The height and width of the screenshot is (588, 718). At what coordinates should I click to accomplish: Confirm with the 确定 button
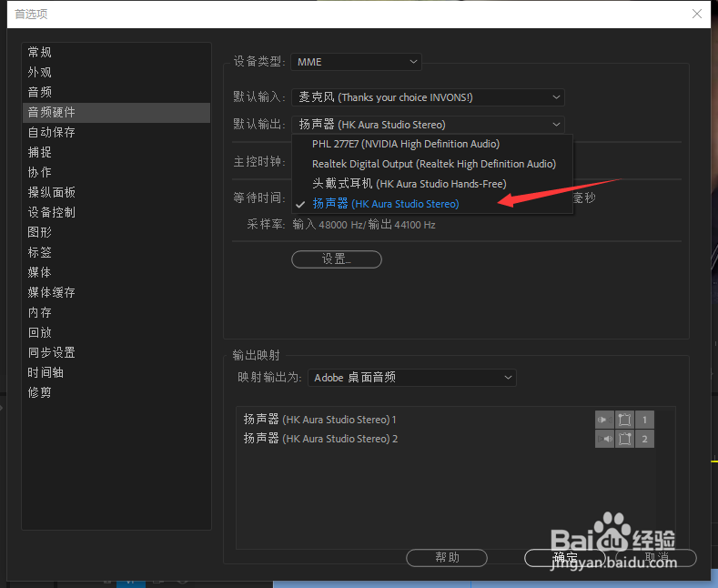click(x=564, y=557)
